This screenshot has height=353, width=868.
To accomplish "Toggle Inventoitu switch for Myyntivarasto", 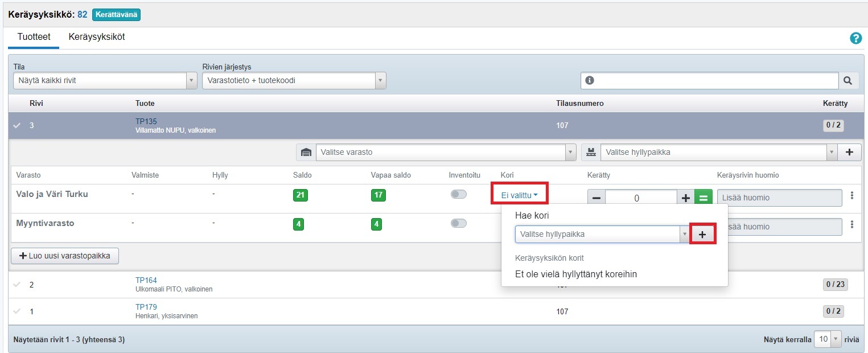I will 458,224.
